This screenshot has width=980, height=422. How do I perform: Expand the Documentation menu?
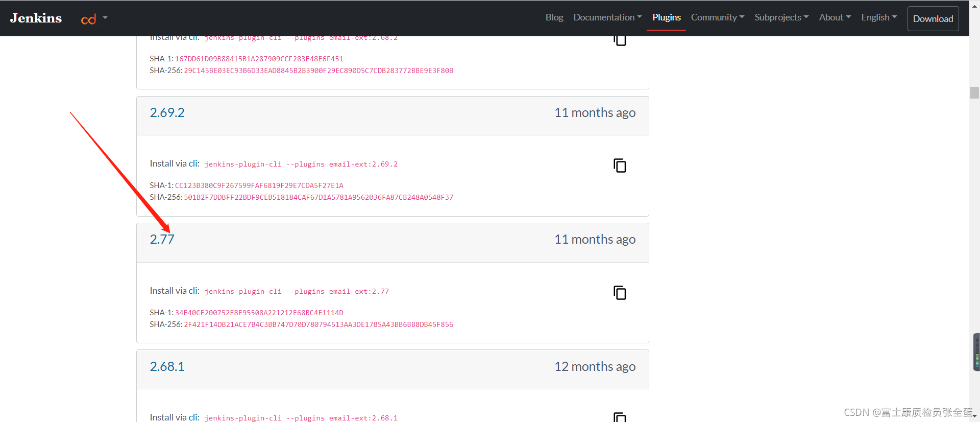pyautogui.click(x=607, y=17)
